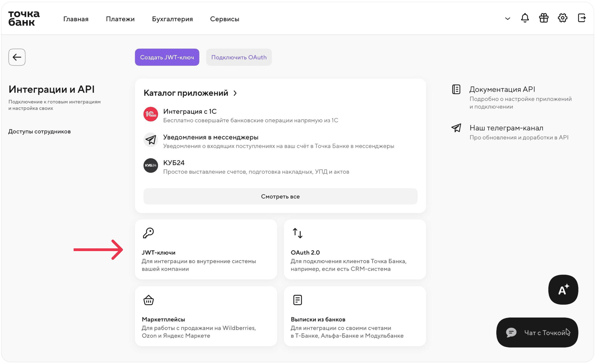Open Каталог приложений heading
The width and height of the screenshot is (595, 364).
pyautogui.click(x=186, y=93)
